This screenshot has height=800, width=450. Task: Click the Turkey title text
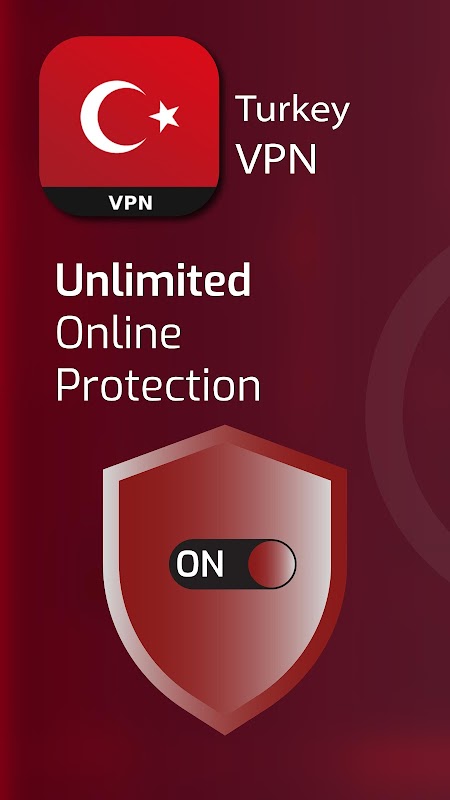pos(293,111)
